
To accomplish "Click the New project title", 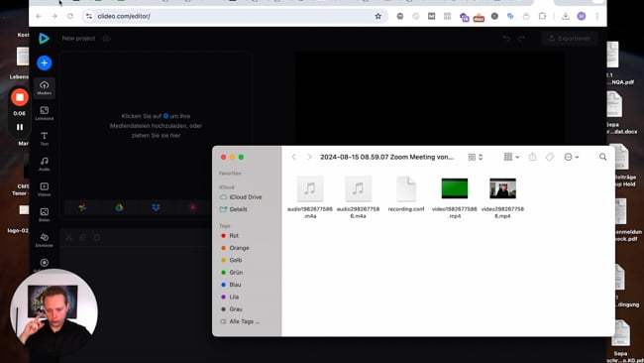I will tap(78, 39).
